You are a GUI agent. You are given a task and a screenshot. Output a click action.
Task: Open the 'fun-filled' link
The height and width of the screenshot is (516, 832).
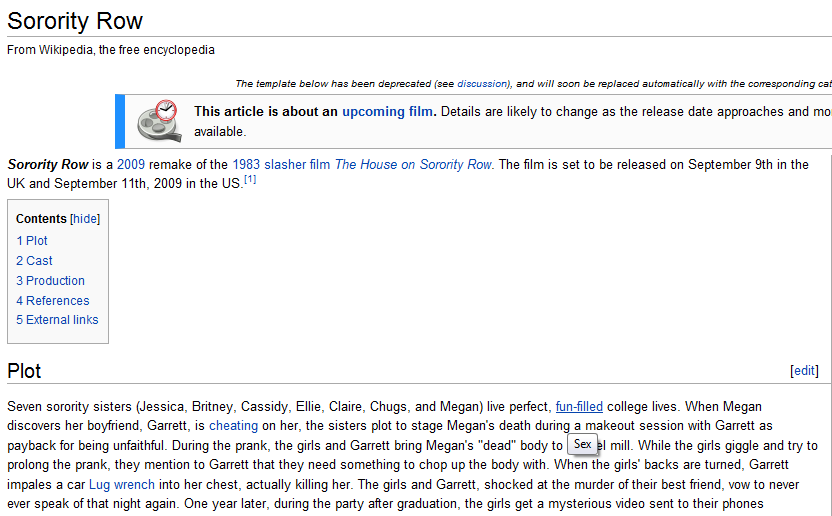(x=579, y=407)
